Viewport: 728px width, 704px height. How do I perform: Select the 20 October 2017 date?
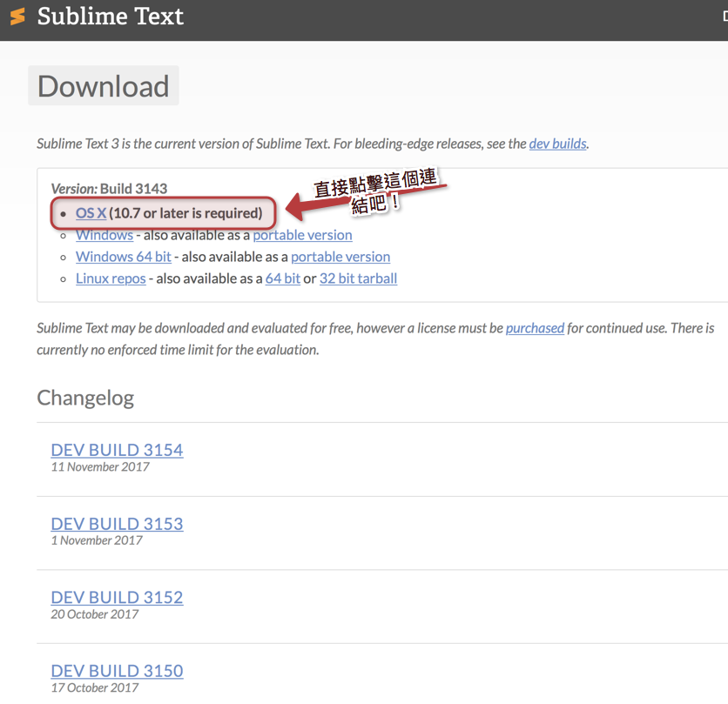[x=95, y=614]
